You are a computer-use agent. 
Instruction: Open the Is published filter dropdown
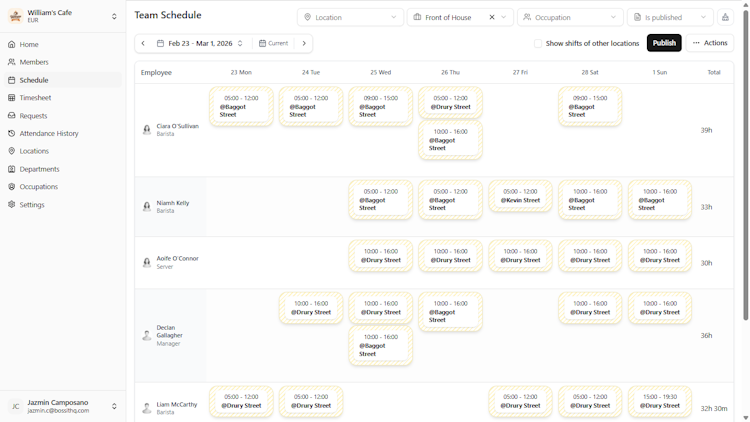[x=670, y=17]
